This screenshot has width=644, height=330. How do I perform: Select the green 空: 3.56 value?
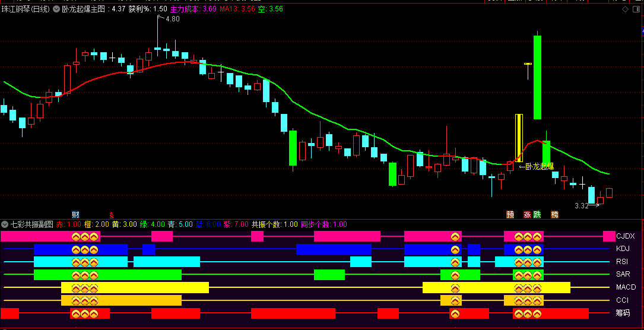tap(270, 9)
